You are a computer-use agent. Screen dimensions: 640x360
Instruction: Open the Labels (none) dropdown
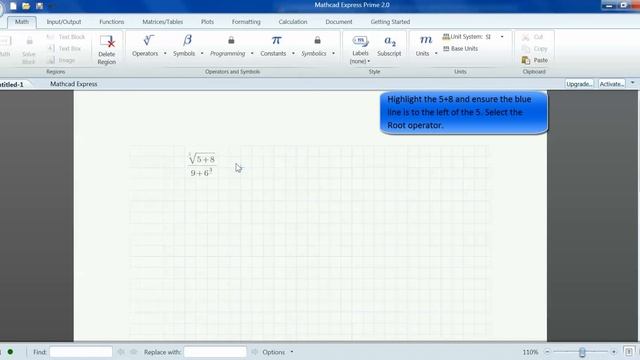tap(360, 61)
